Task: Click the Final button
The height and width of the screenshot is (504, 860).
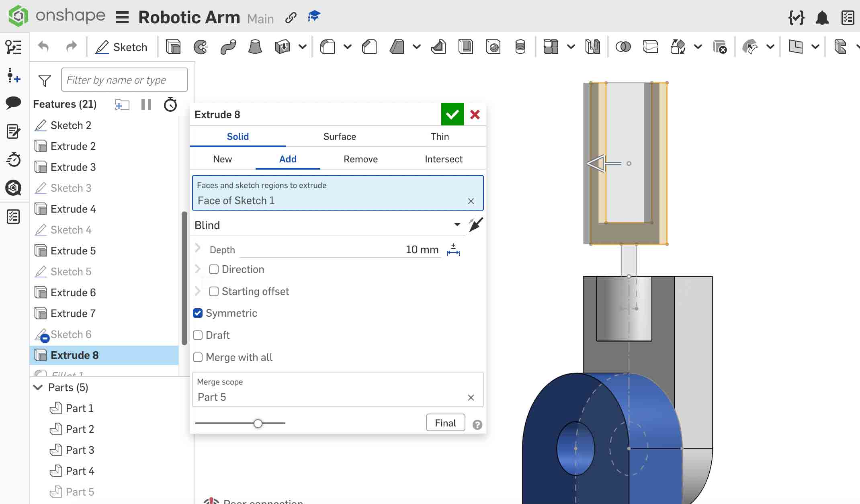Action: click(x=445, y=422)
